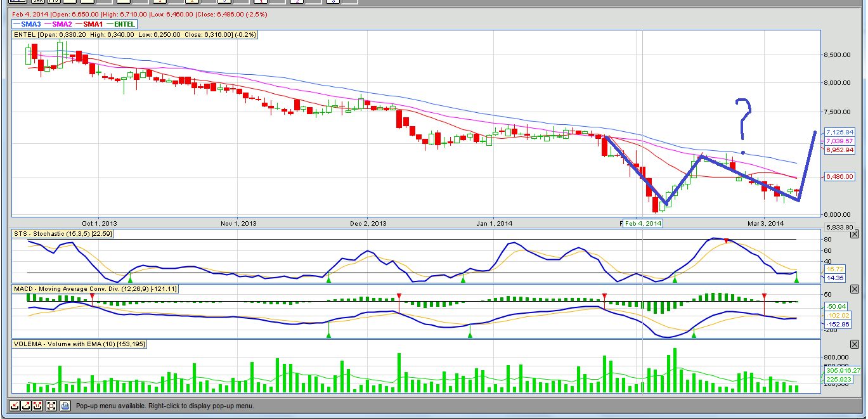This screenshot has width=868, height=419.
Task: Click the fit-to-screen icon in bottom toolbar
Action: [51, 406]
